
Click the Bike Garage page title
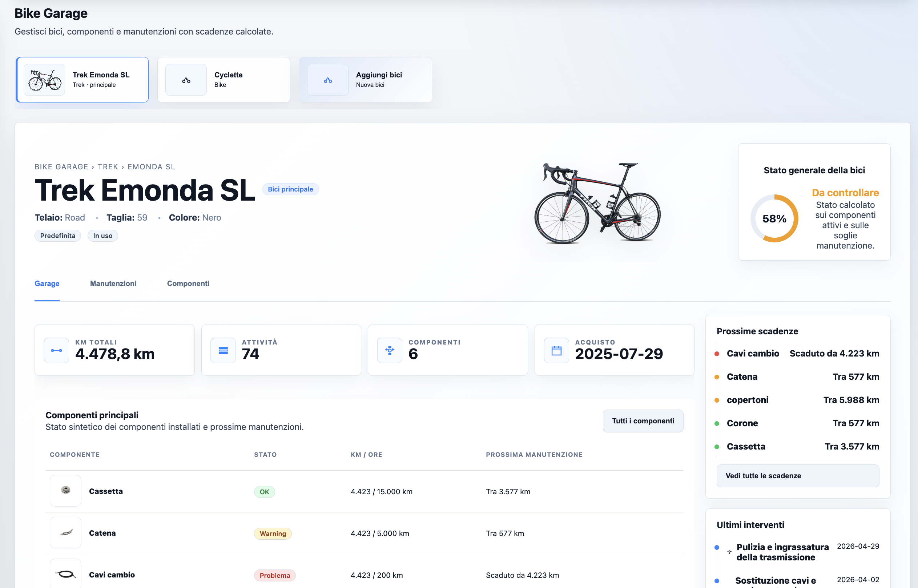[x=51, y=13]
